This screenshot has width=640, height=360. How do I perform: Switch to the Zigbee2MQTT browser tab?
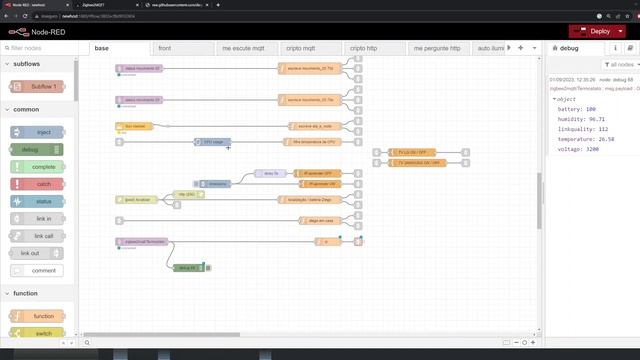tap(107, 5)
